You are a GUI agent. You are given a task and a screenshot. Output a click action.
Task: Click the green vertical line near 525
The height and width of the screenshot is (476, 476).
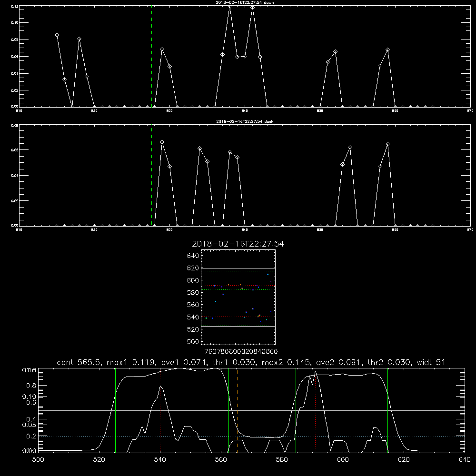point(115,410)
